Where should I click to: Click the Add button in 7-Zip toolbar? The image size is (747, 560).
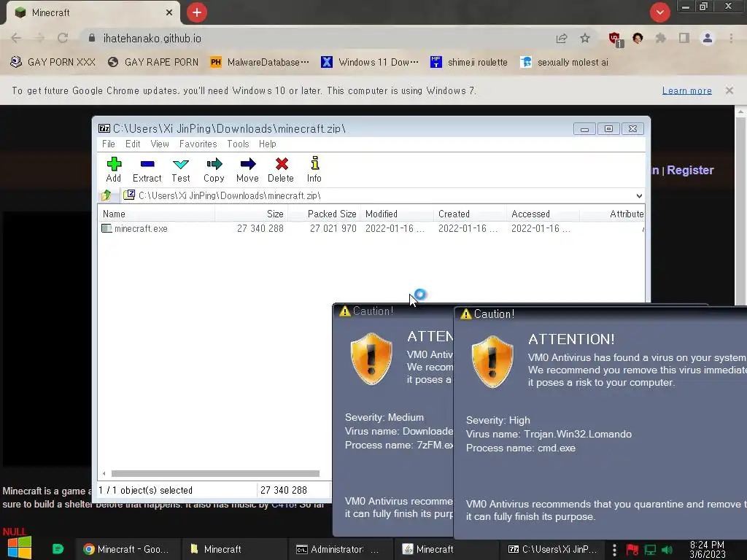pos(114,169)
